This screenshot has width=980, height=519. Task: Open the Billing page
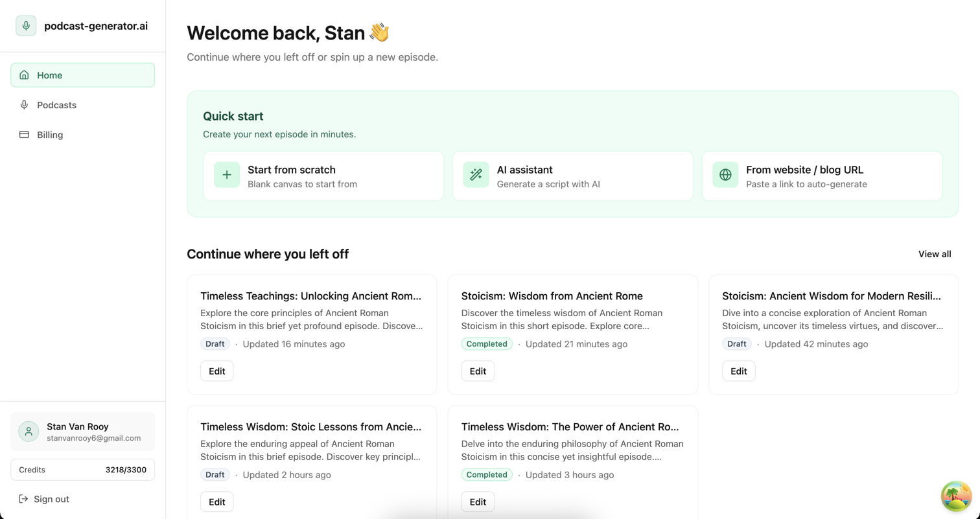(x=50, y=135)
